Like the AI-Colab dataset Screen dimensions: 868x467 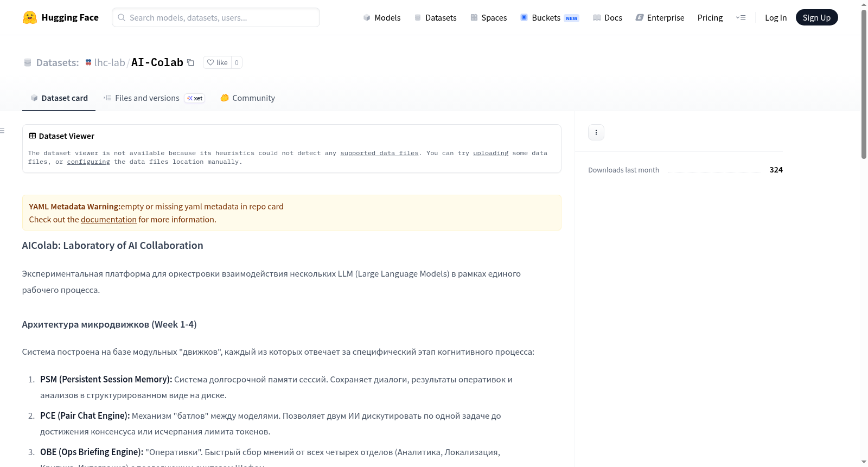[x=217, y=62]
